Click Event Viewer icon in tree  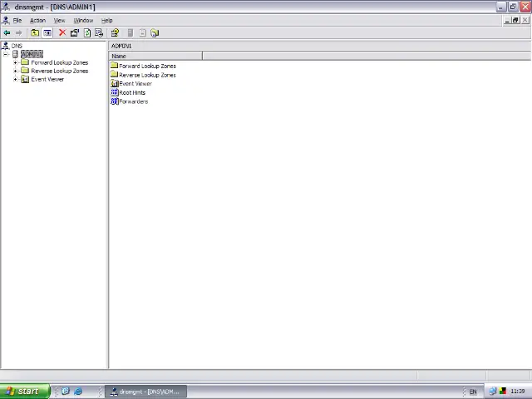25,80
